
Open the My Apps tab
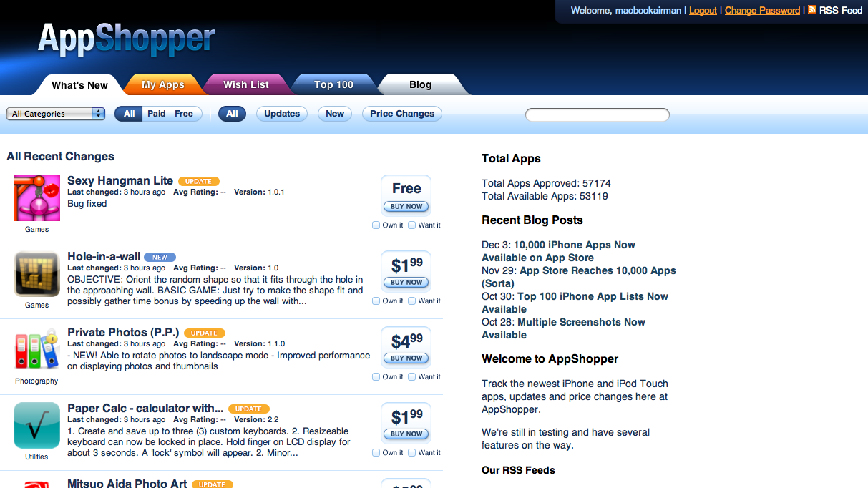click(x=163, y=84)
